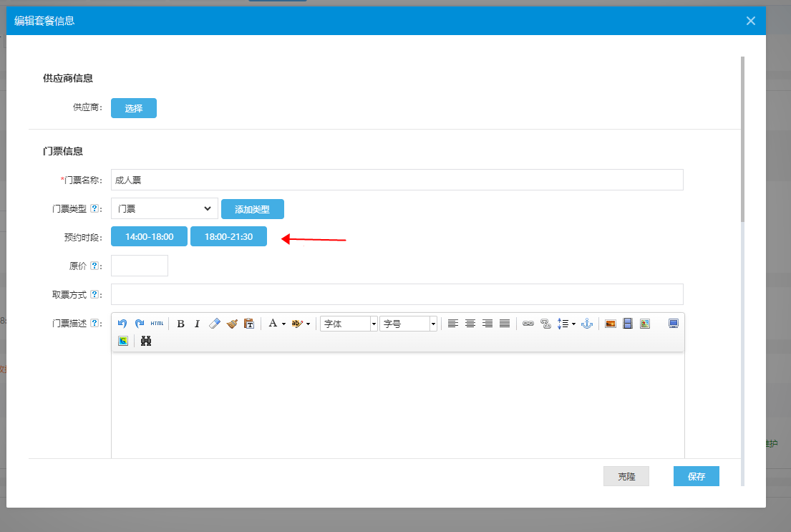Viewport: 791px width, 532px height.
Task: Toggle italic text formatting
Action: [198, 324]
